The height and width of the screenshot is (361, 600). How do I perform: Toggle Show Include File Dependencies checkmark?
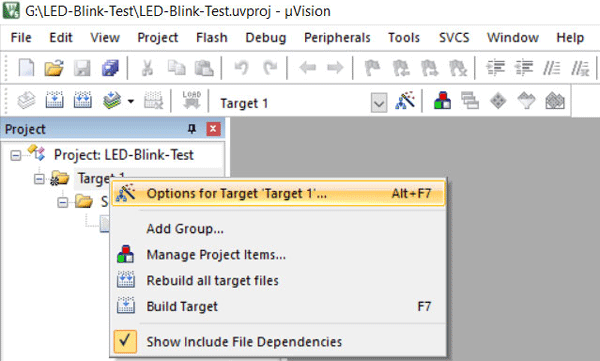click(x=125, y=341)
